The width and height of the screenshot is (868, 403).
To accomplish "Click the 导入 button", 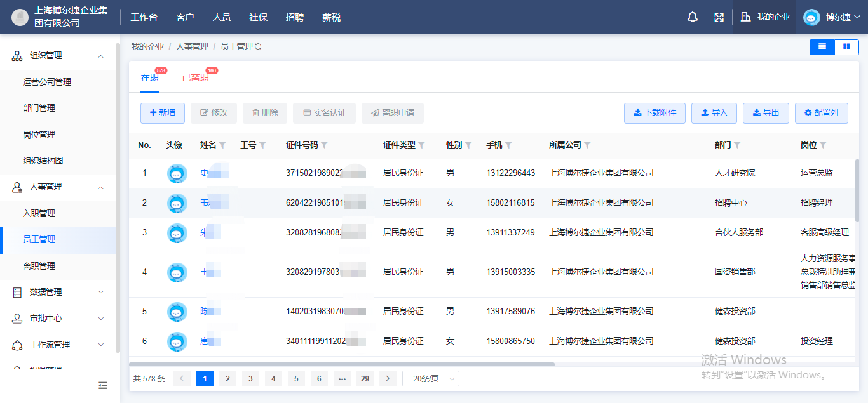I will pyautogui.click(x=714, y=113).
